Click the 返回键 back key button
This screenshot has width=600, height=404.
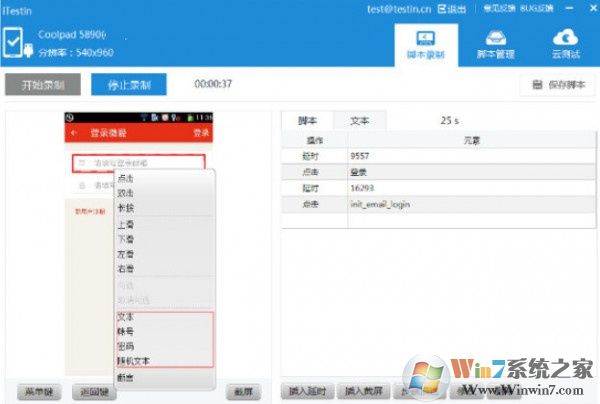tap(95, 392)
